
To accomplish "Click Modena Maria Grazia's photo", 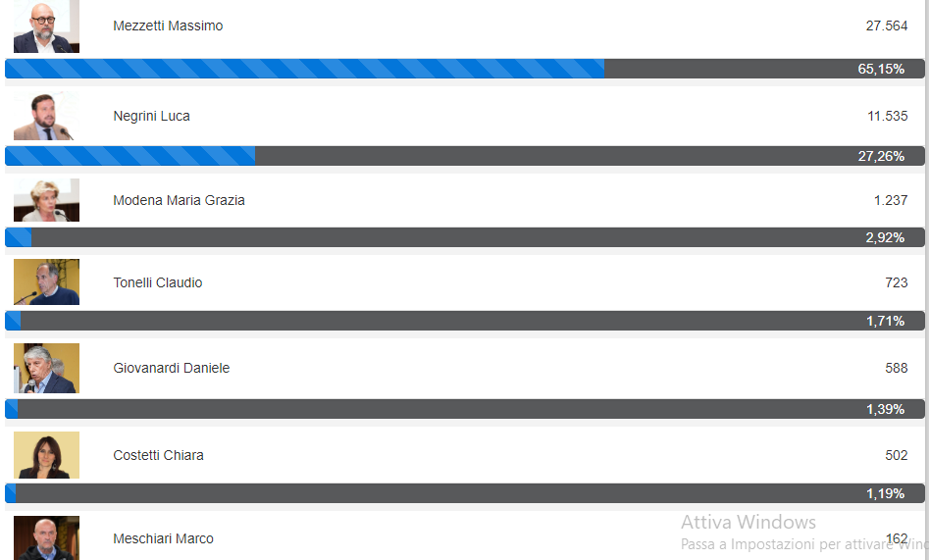I will point(46,200).
